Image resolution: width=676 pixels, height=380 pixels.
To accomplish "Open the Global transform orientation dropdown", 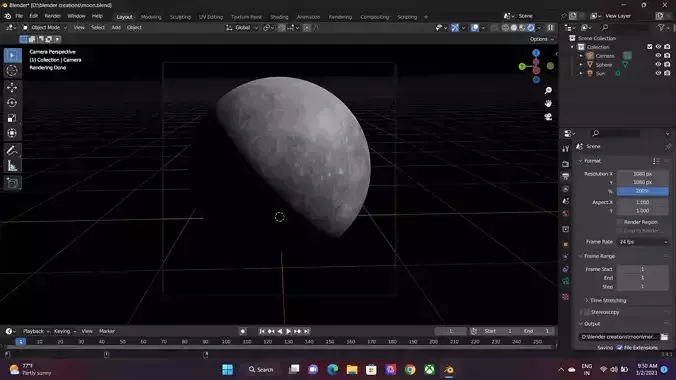I will [x=242, y=28].
